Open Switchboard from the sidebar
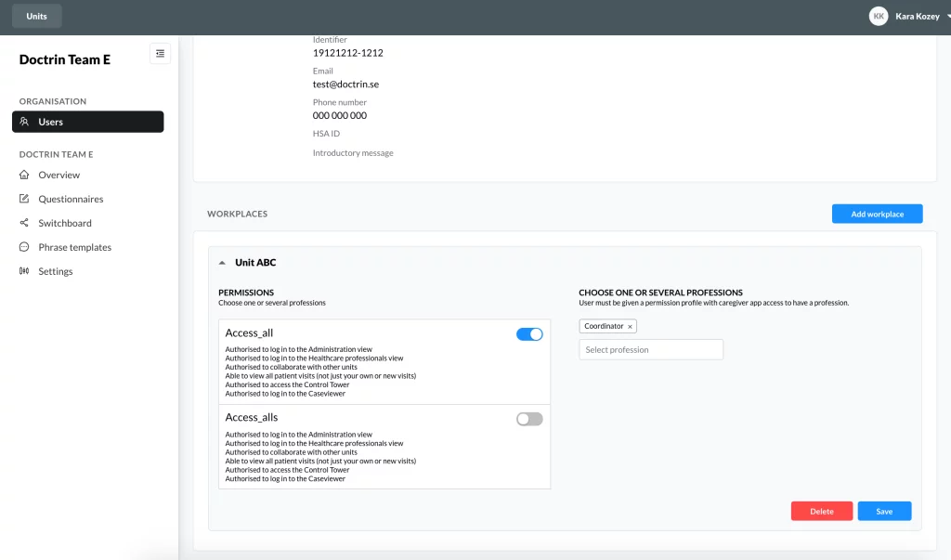Image resolution: width=951 pixels, height=560 pixels. coord(64,223)
